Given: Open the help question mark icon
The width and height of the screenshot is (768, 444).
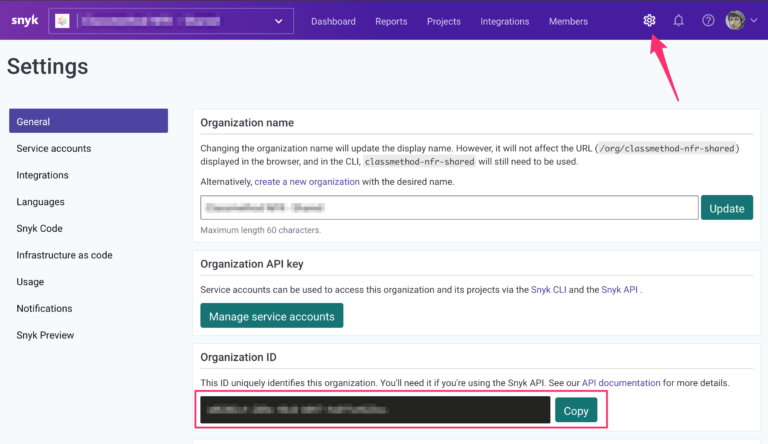Looking at the screenshot, I should click(708, 21).
